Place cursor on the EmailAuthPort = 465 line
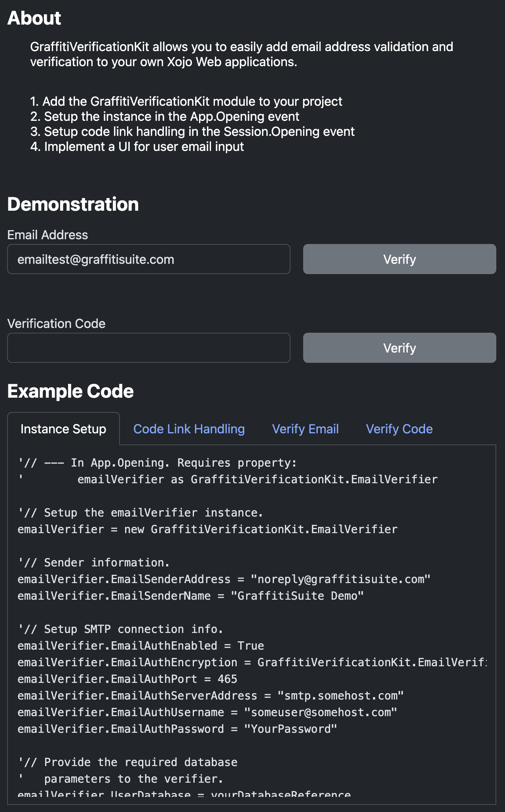The height and width of the screenshot is (812, 505). pos(127,679)
